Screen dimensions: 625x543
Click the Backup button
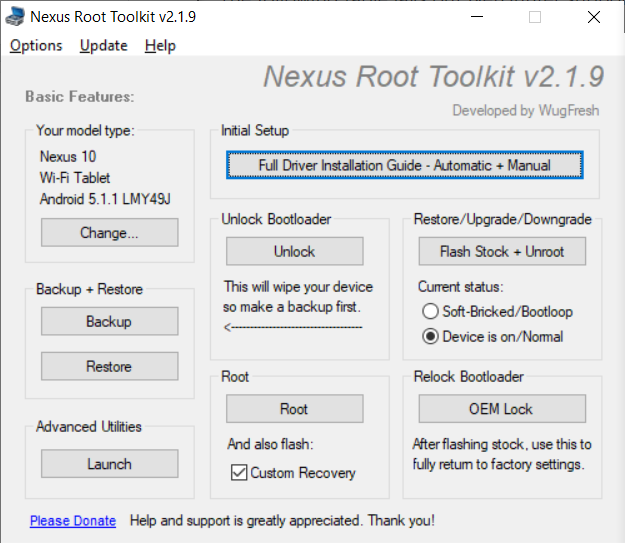110,321
